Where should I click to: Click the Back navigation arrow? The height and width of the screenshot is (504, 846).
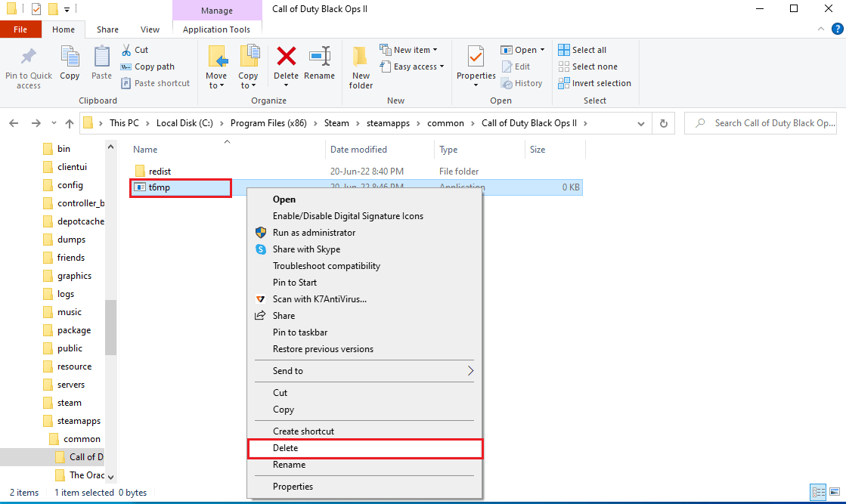coord(14,123)
